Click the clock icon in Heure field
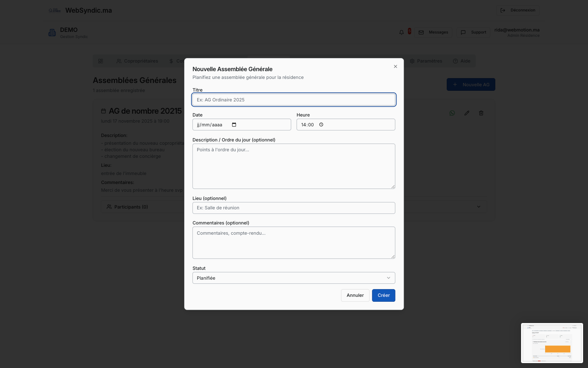The height and width of the screenshot is (368, 588). coord(321,125)
